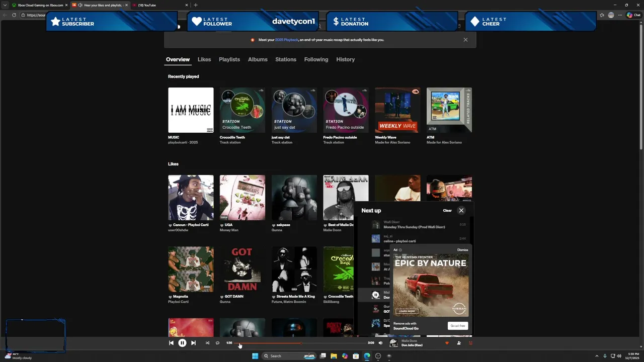Open the UGA track cover by Money Man
The width and height of the screenshot is (644, 362).
(243, 198)
